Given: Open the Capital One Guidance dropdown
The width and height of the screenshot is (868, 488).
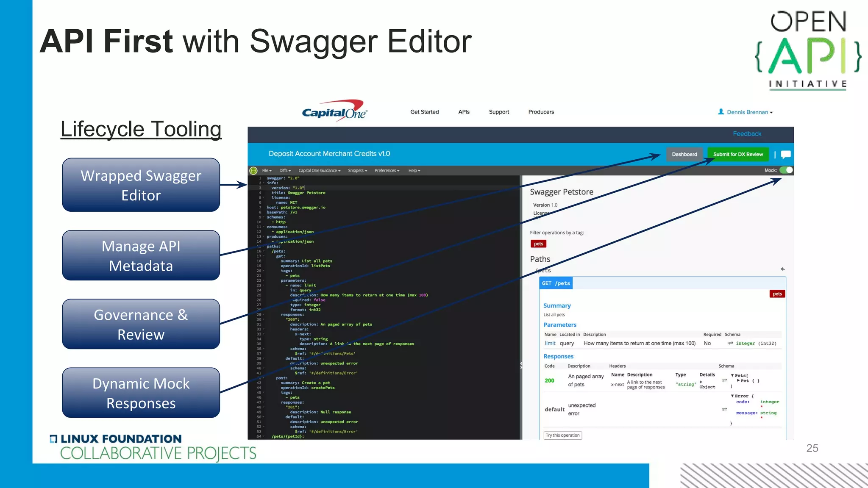Looking at the screenshot, I should pyautogui.click(x=319, y=171).
